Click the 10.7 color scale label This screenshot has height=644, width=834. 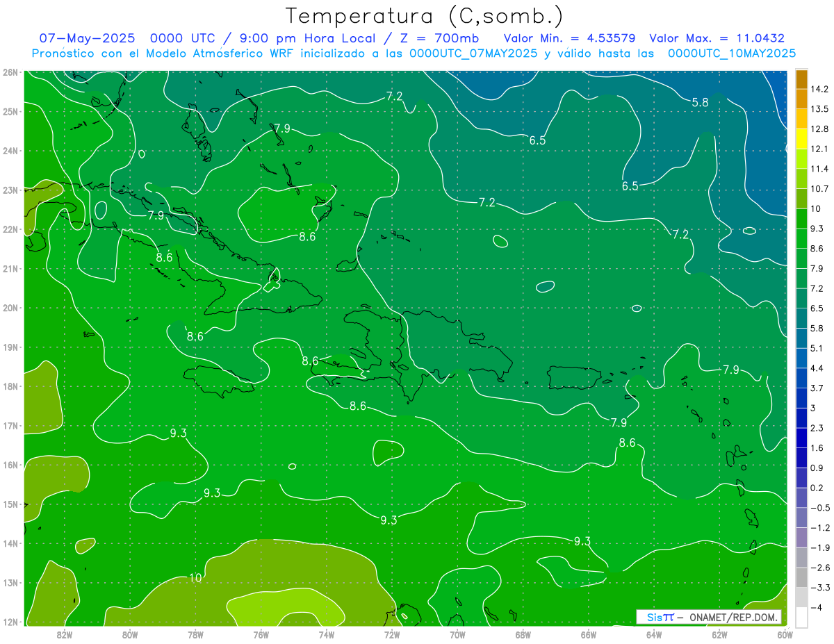click(819, 189)
